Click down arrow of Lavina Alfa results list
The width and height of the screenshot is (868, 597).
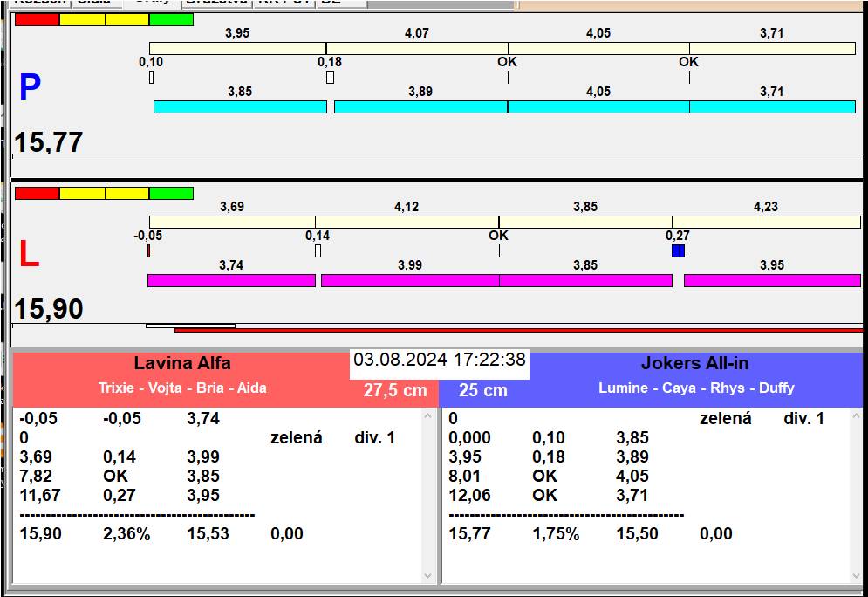tap(428, 576)
